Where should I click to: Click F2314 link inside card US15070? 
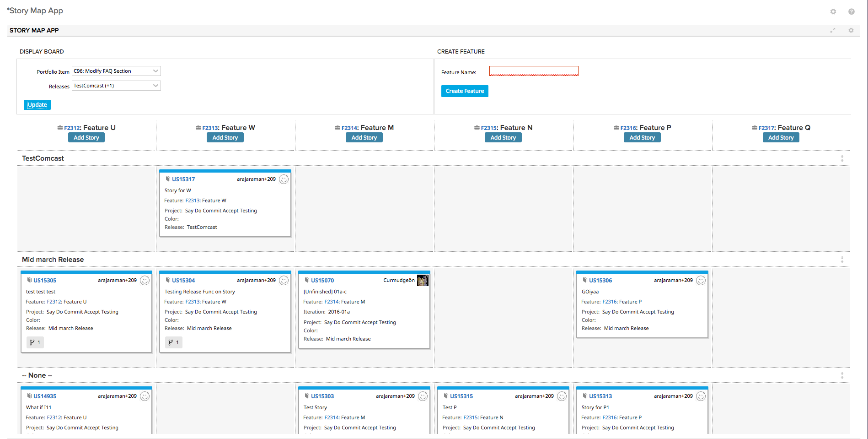[x=331, y=302]
